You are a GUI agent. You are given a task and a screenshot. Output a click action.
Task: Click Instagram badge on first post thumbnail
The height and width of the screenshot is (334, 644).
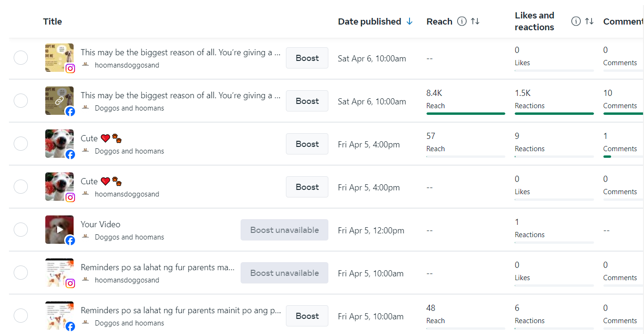pyautogui.click(x=70, y=69)
